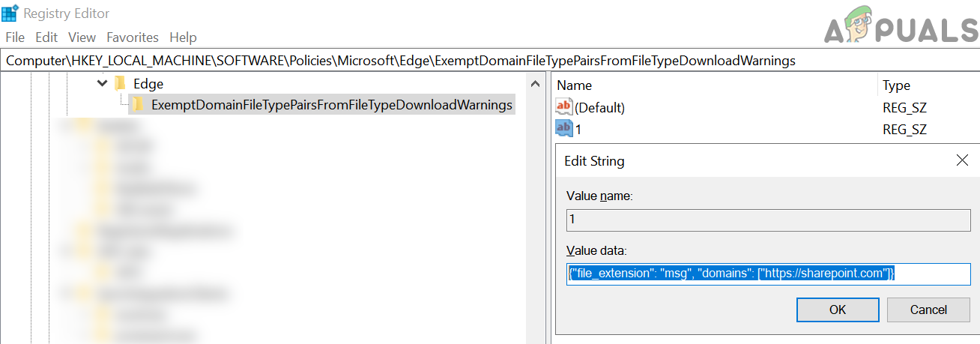Click the (Default) string value icon
Screen dimensions: 980x344
(x=564, y=107)
